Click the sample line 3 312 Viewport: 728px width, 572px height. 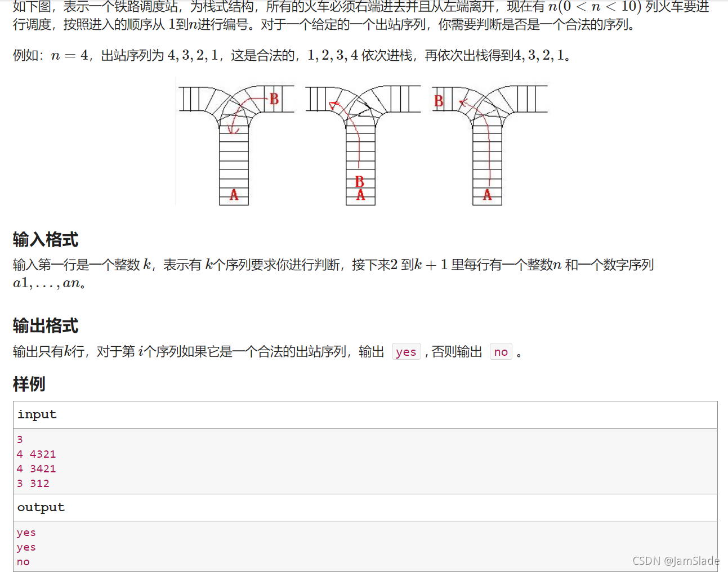click(x=33, y=483)
